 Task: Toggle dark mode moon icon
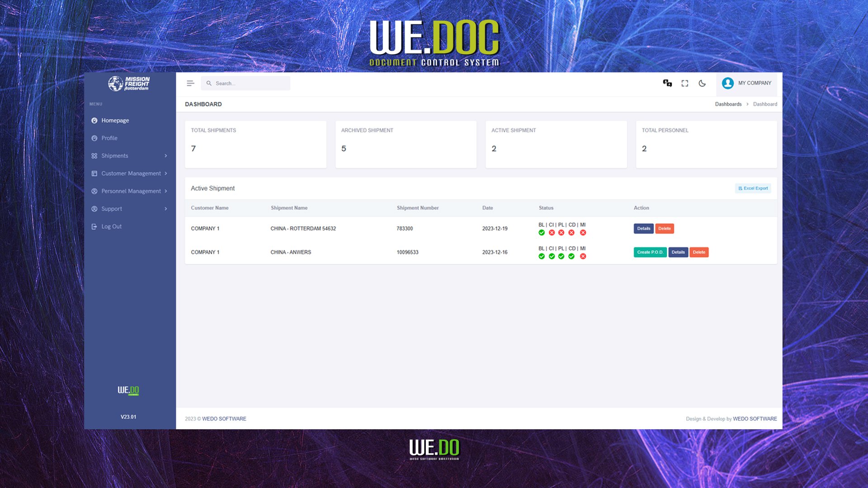(702, 83)
